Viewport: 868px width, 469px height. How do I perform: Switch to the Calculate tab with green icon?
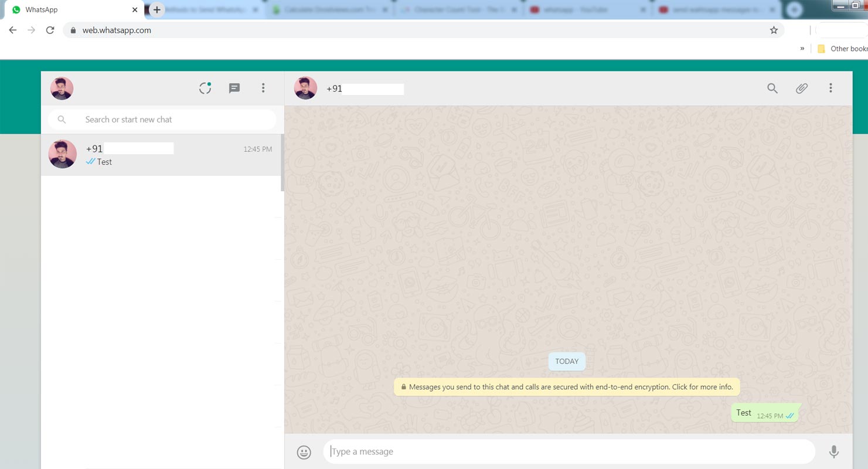[328, 10]
